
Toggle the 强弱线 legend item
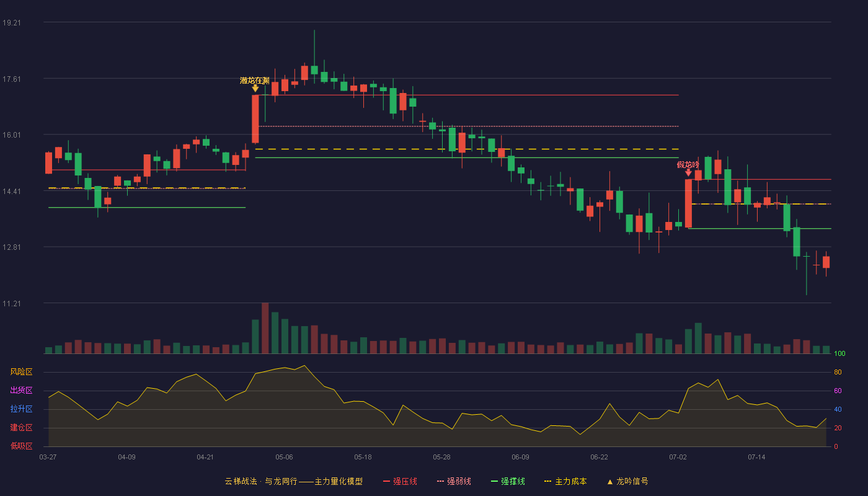pos(454,481)
